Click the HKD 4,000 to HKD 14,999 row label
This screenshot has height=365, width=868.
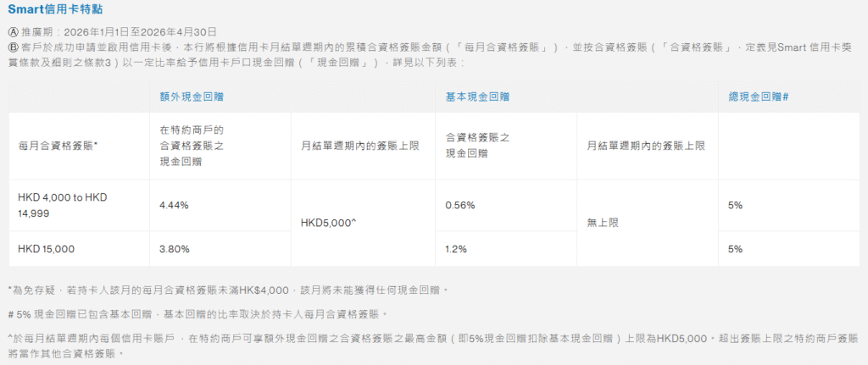tap(62, 205)
